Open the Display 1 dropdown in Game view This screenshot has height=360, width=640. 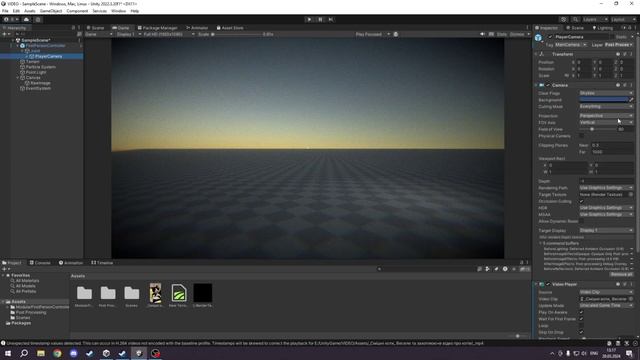click(129, 34)
